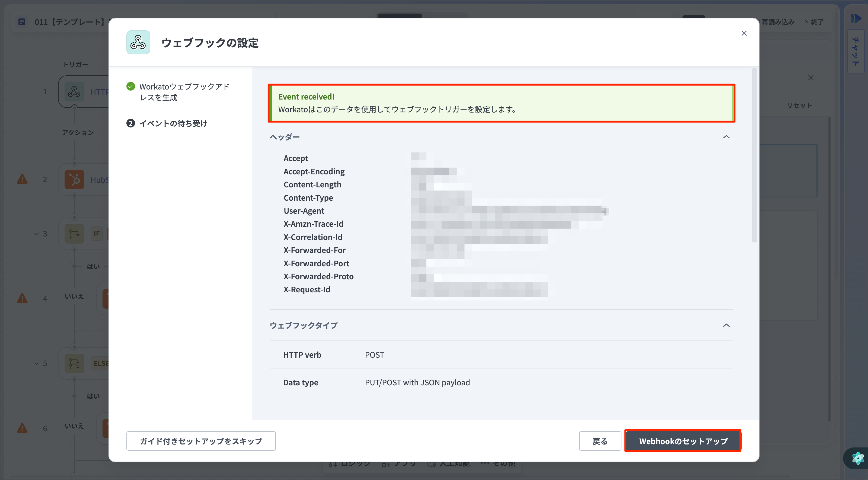Click リセット in the background panel
868x480 pixels.
[x=799, y=105]
